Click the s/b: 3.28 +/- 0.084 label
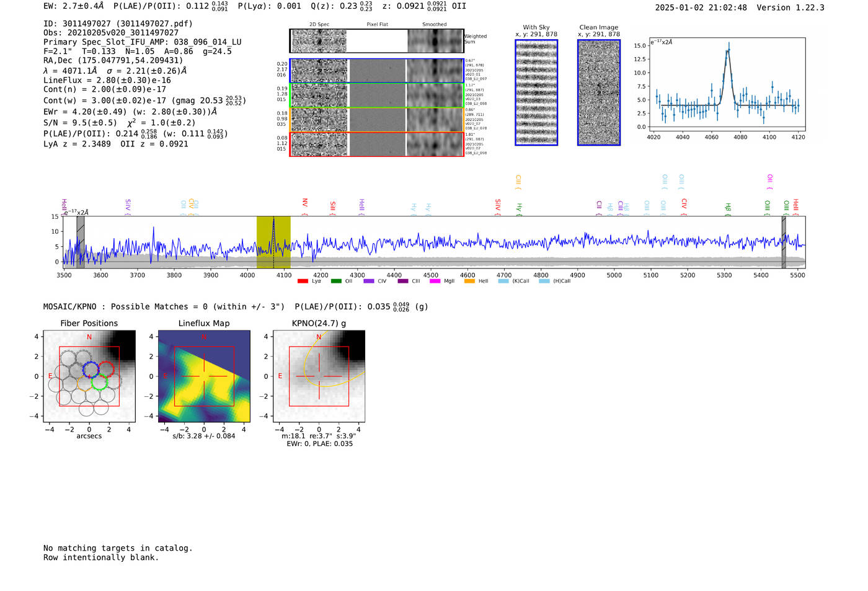 coord(204,436)
